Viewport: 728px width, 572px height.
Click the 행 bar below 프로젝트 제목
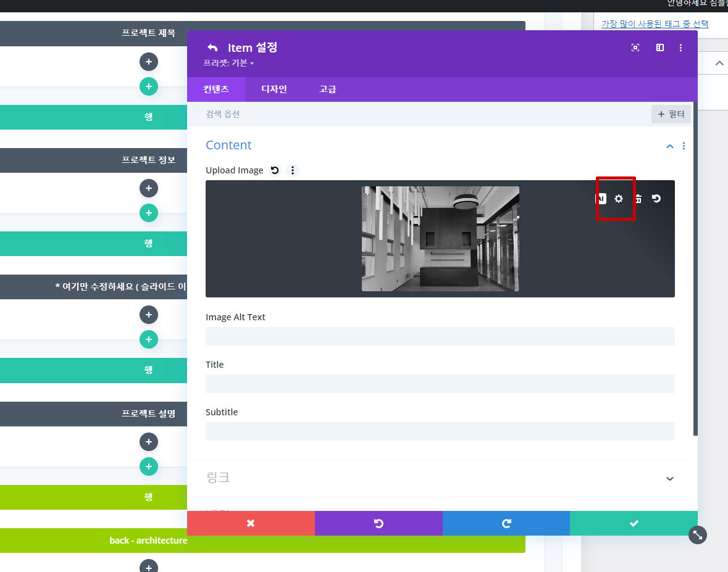[93, 117]
